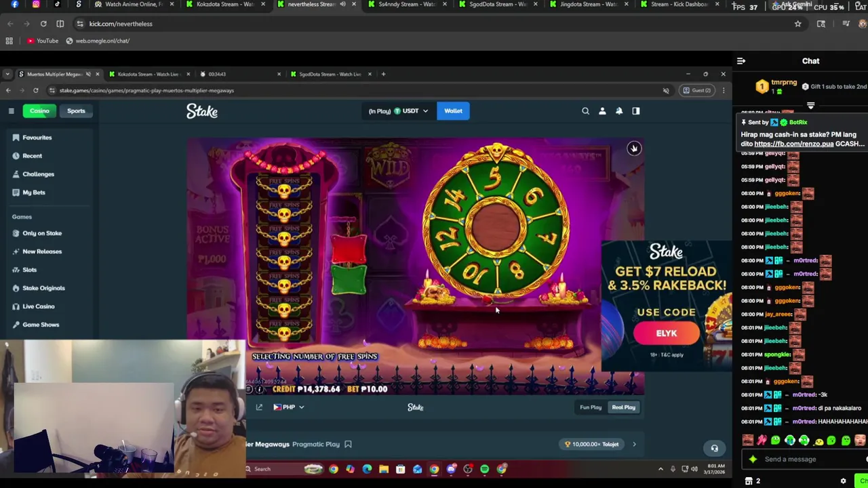Collapse the Kick chat panel icon
868x488 pixels.
point(741,61)
